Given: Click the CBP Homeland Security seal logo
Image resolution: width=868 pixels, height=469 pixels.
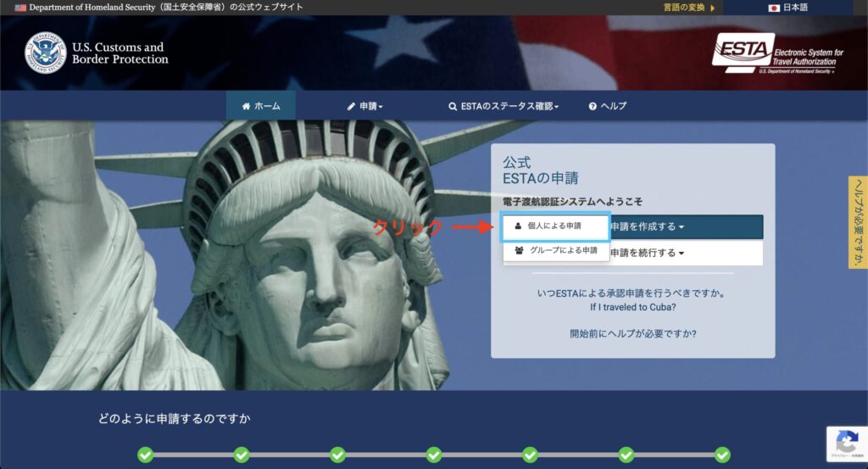Looking at the screenshot, I should (45, 53).
